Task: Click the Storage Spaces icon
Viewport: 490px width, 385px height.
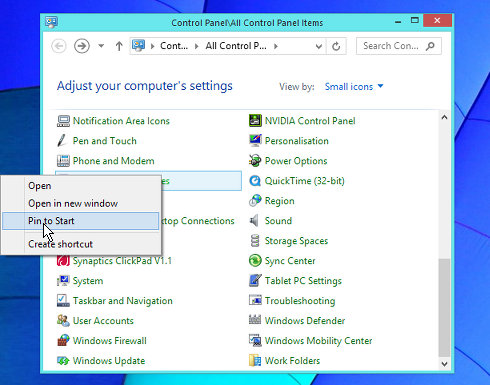Action: [x=255, y=241]
